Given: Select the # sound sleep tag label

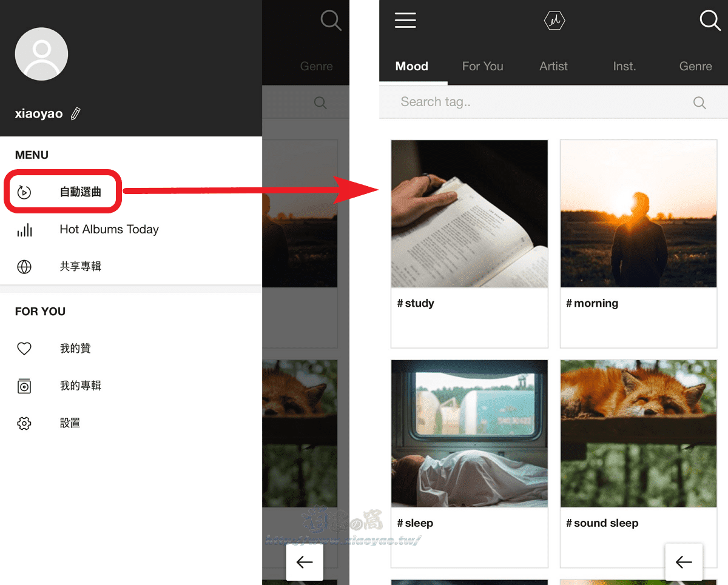Looking at the screenshot, I should pyautogui.click(x=602, y=523).
